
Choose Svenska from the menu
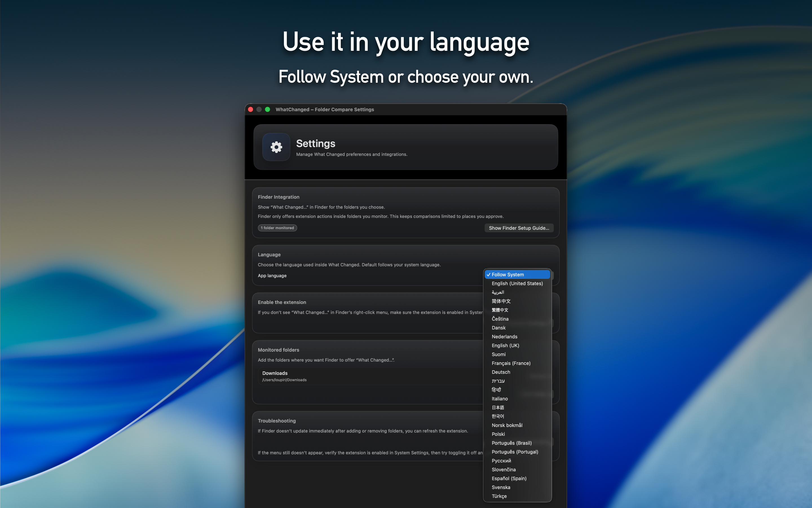[517, 487]
